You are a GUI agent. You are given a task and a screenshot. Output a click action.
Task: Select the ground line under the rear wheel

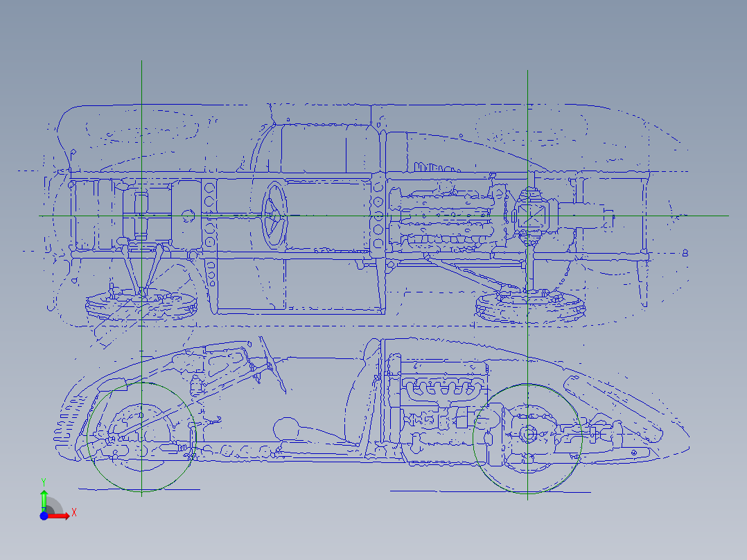click(x=485, y=491)
